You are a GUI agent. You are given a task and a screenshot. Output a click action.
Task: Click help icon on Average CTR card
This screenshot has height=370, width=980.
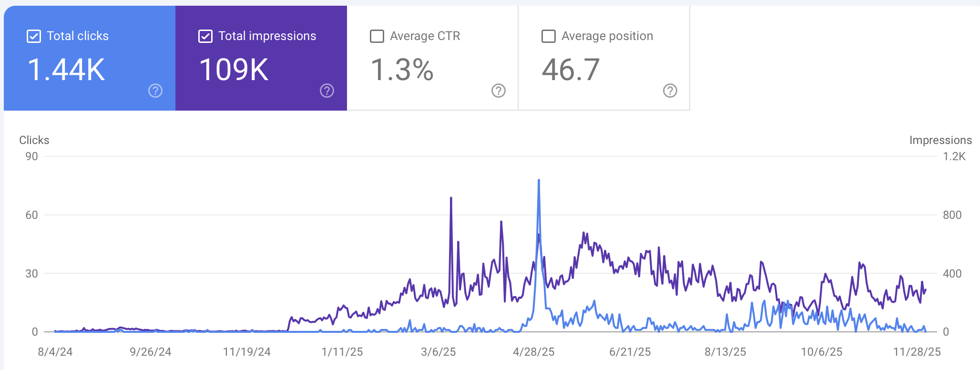[x=499, y=91]
